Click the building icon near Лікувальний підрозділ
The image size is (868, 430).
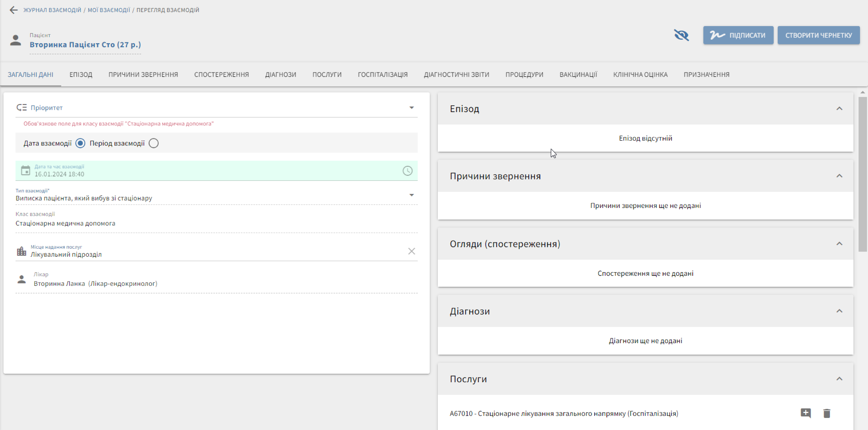(22, 251)
